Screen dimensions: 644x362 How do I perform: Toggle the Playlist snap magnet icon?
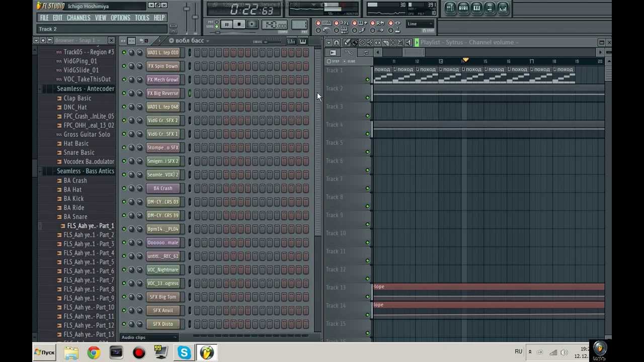pyautogui.click(x=336, y=42)
